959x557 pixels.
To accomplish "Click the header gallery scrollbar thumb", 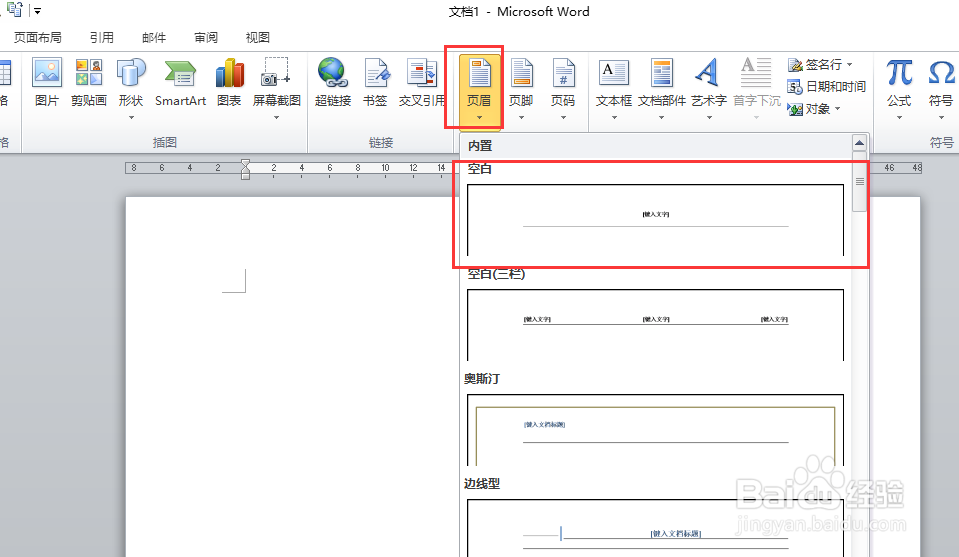I will (859, 182).
